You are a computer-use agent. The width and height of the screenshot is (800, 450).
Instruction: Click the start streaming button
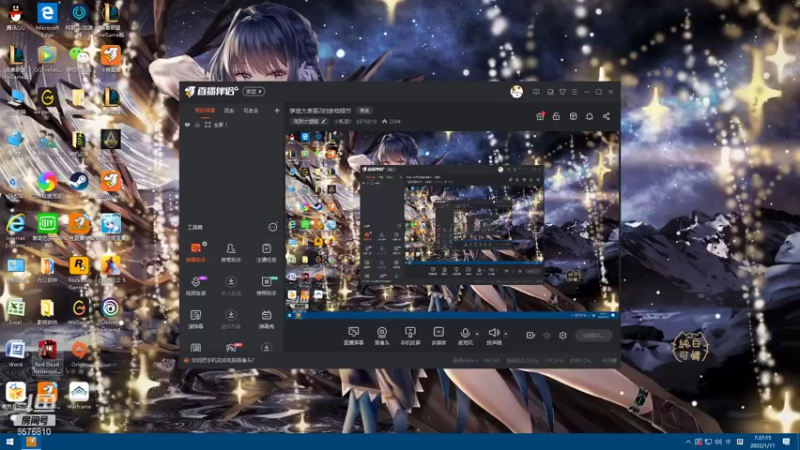593,335
